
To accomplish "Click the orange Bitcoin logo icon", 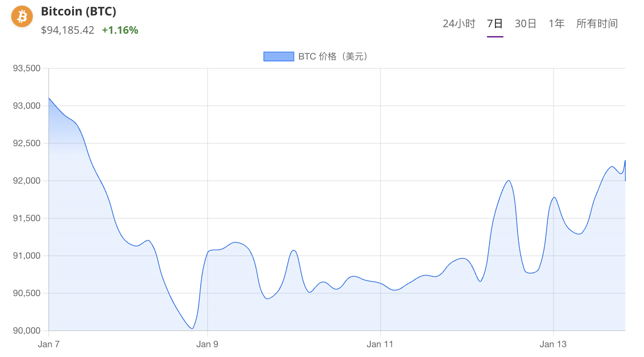I will pos(22,17).
